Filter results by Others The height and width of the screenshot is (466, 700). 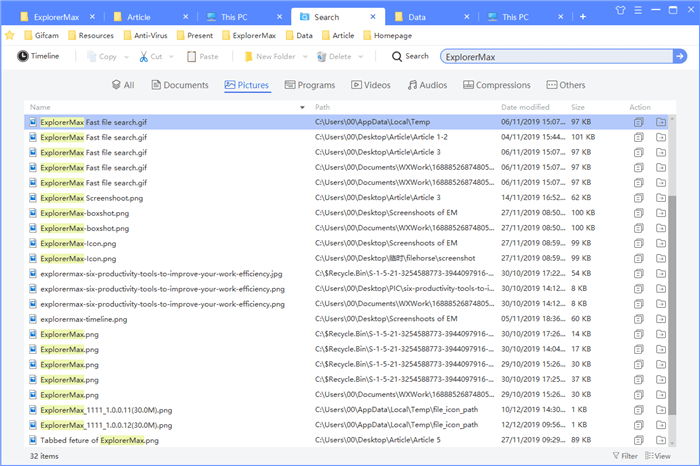(x=566, y=85)
